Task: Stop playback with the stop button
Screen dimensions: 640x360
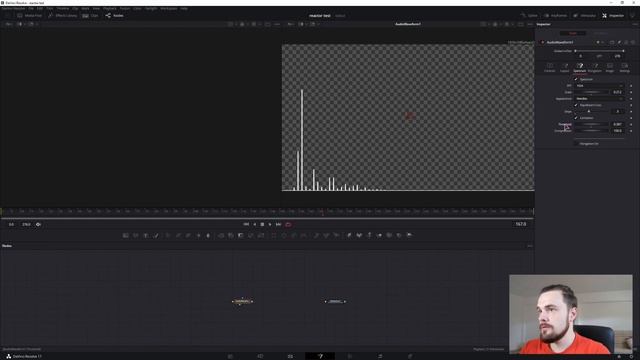Action: pyautogui.click(x=262, y=224)
